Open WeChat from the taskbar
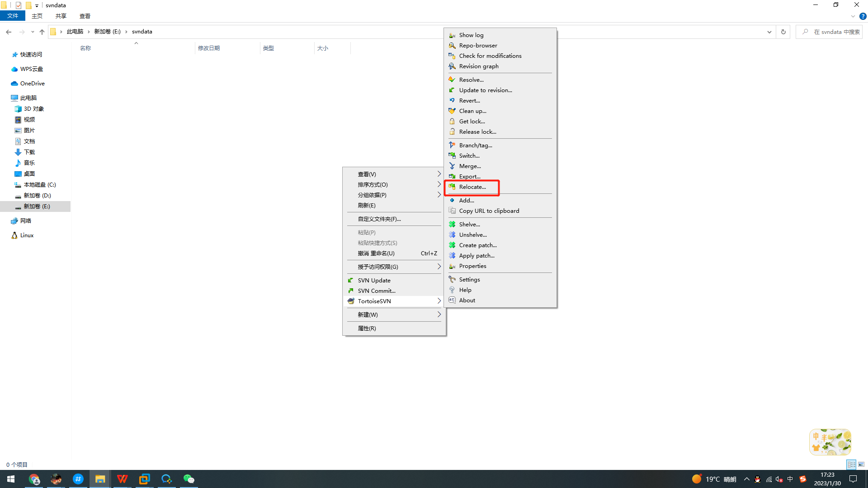 (x=189, y=479)
